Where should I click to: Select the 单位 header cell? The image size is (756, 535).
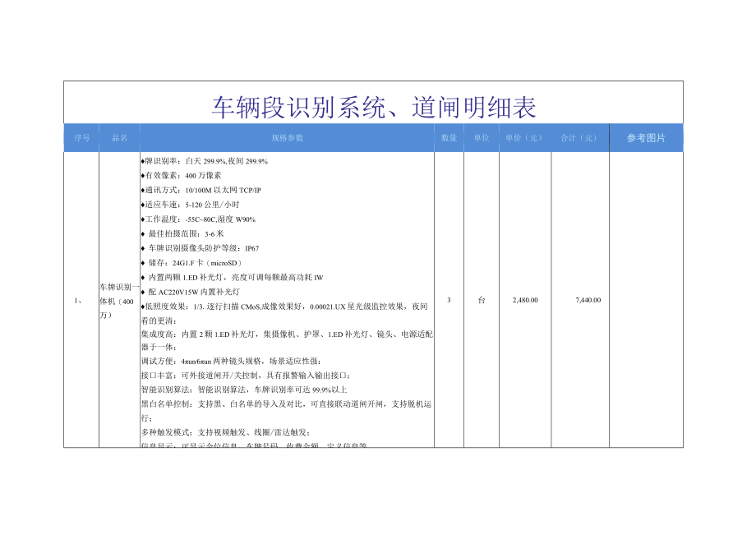click(x=482, y=138)
